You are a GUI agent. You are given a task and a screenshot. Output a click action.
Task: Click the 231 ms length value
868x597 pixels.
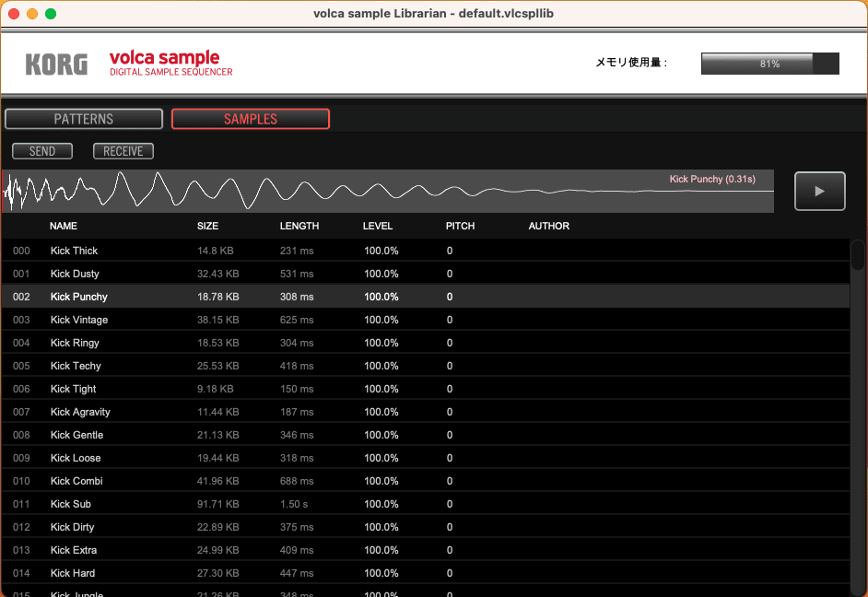[x=297, y=251]
